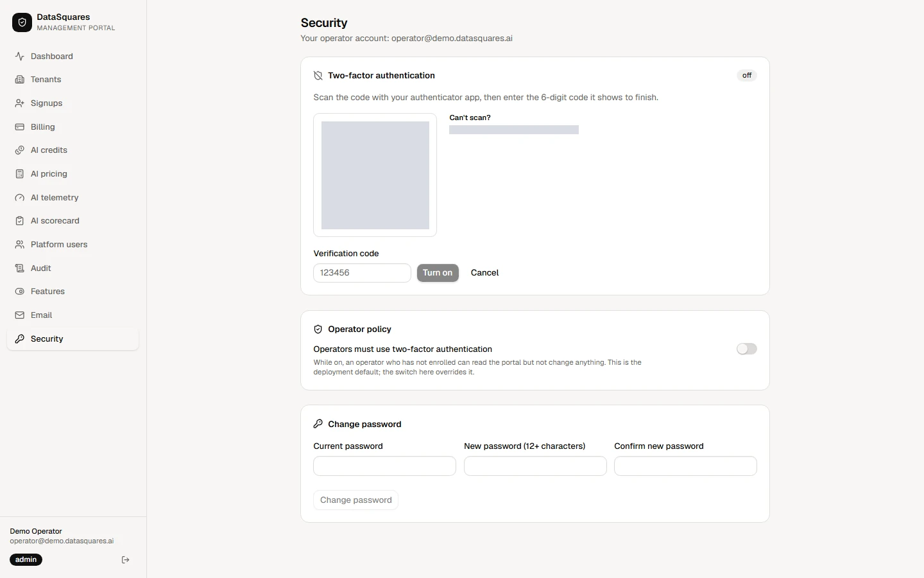Click the Change password button
924x578 pixels.
(x=356, y=500)
